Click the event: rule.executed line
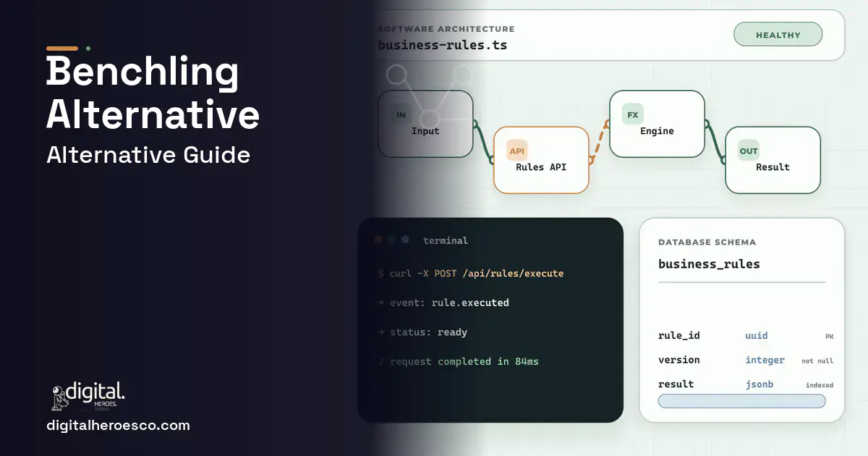868x456 pixels. coord(443,303)
